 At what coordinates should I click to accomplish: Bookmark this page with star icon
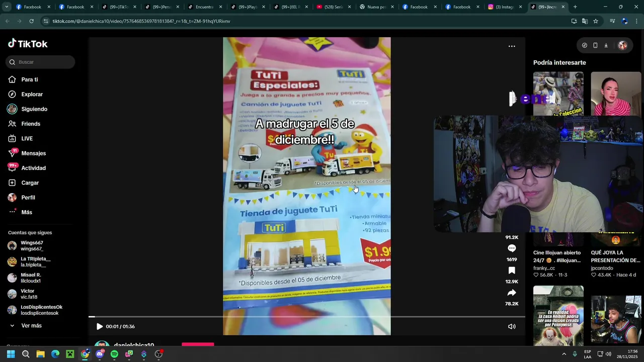pyautogui.click(x=596, y=21)
